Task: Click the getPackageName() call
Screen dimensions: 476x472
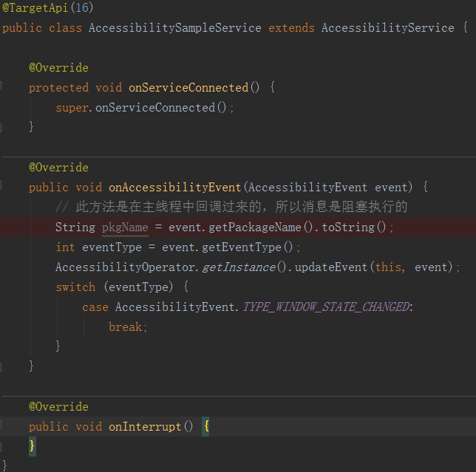Action: (261, 228)
